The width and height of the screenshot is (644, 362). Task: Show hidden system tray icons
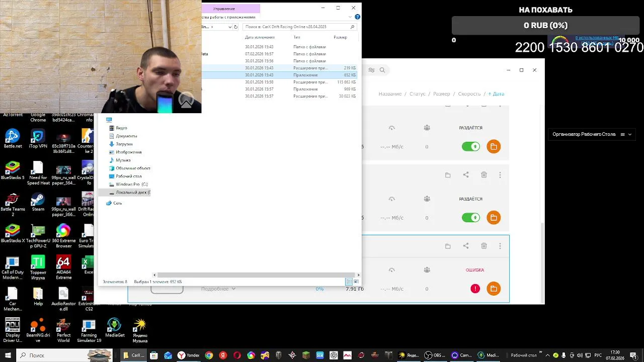click(x=547, y=355)
